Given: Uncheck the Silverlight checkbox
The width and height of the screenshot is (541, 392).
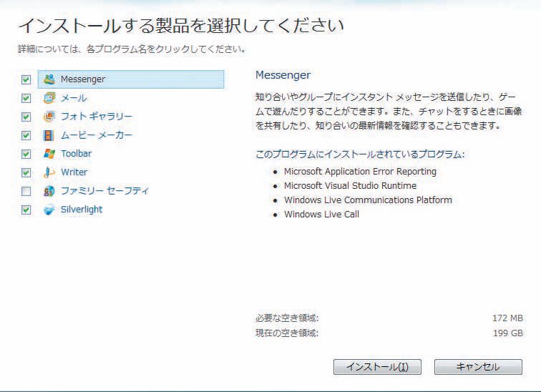Looking at the screenshot, I should pyautogui.click(x=26, y=210).
